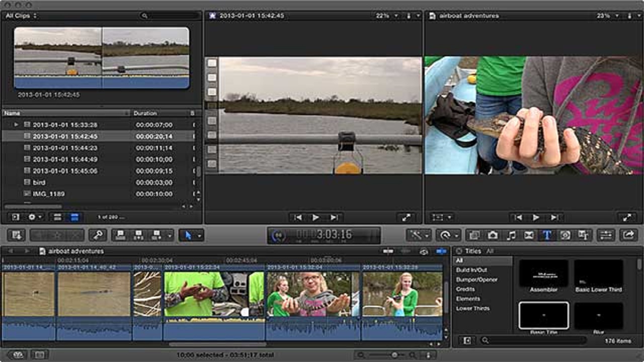Image resolution: width=644 pixels, height=362 pixels.
Task: Open the browser gear action menu
Action: click(x=35, y=217)
